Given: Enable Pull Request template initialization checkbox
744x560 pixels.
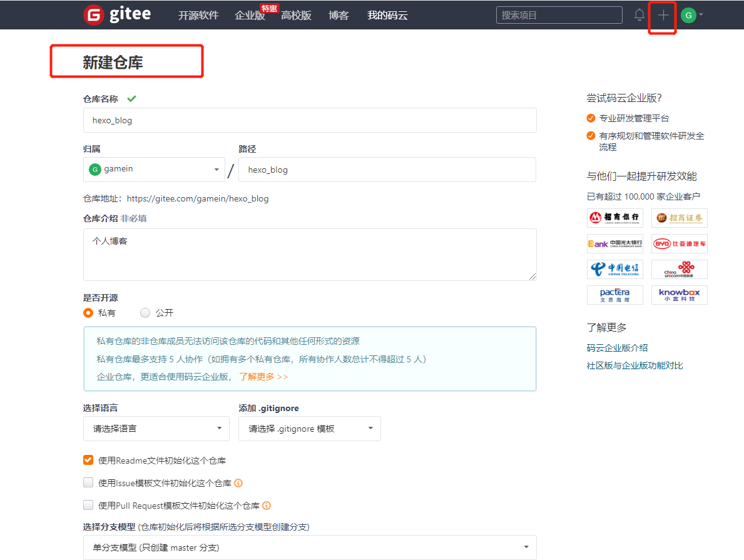Looking at the screenshot, I should (88, 505).
